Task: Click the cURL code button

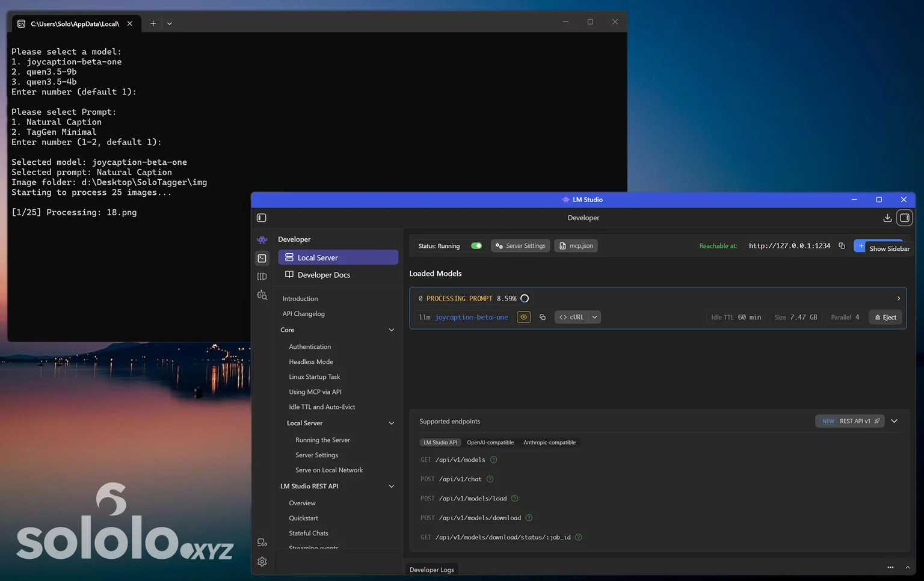Action: pyautogui.click(x=571, y=318)
